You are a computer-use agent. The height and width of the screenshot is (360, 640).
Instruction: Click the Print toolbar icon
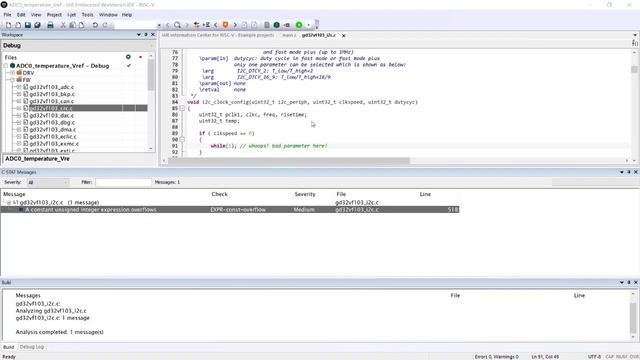tap(50, 25)
